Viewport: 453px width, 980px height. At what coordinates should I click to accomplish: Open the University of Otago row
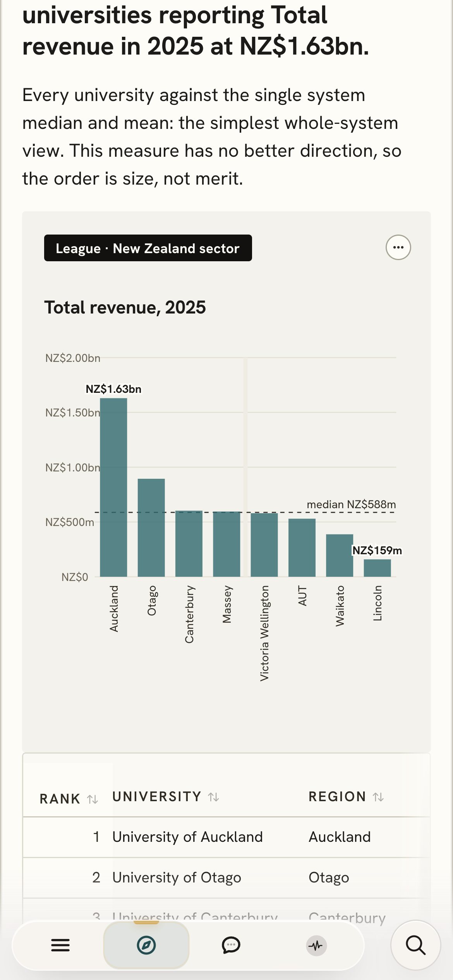(x=226, y=877)
